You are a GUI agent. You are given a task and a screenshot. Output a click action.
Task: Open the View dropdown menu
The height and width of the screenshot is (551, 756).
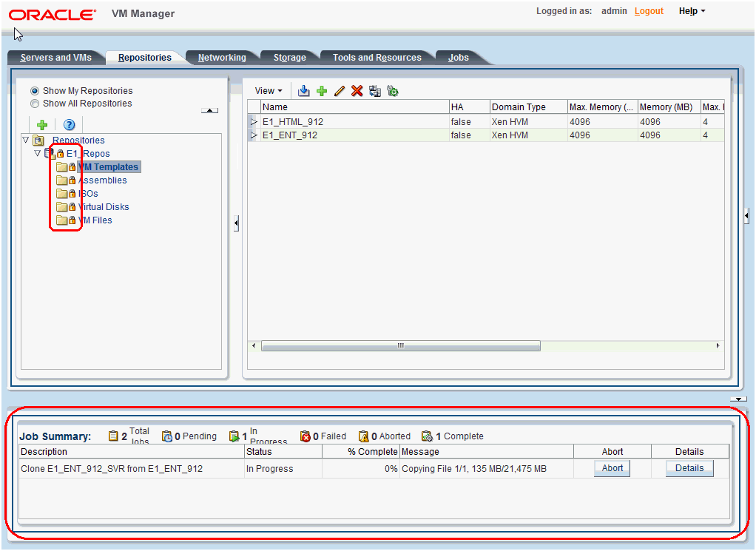pos(269,91)
